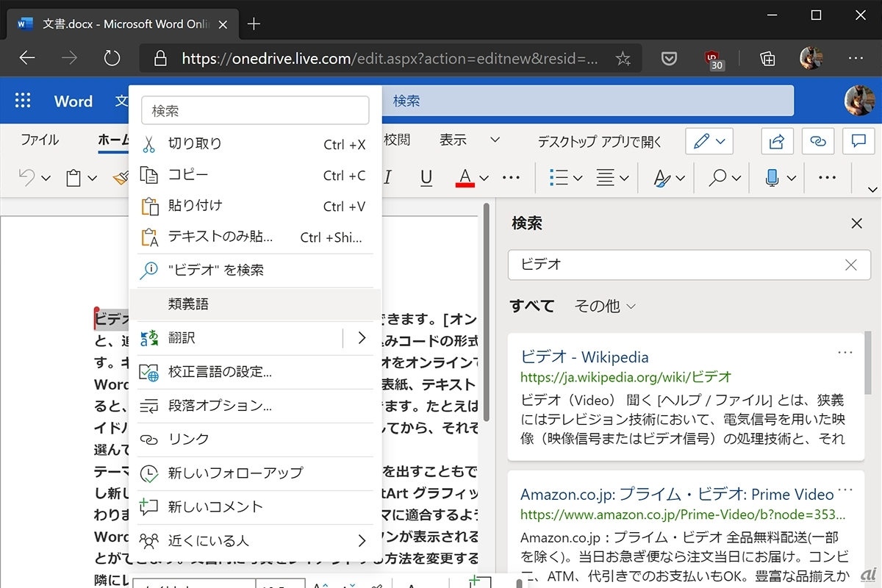Click the Share icon in ribbon
This screenshot has width=882, height=588.
776,141
